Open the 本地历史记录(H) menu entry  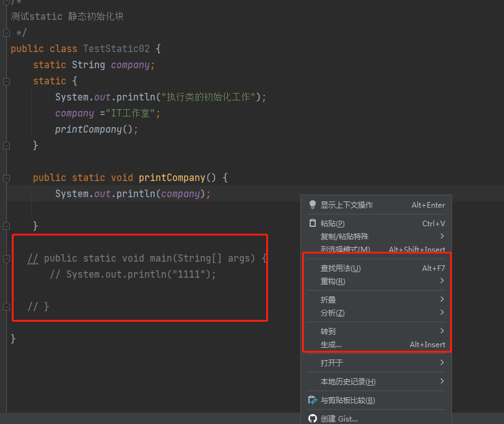point(376,381)
